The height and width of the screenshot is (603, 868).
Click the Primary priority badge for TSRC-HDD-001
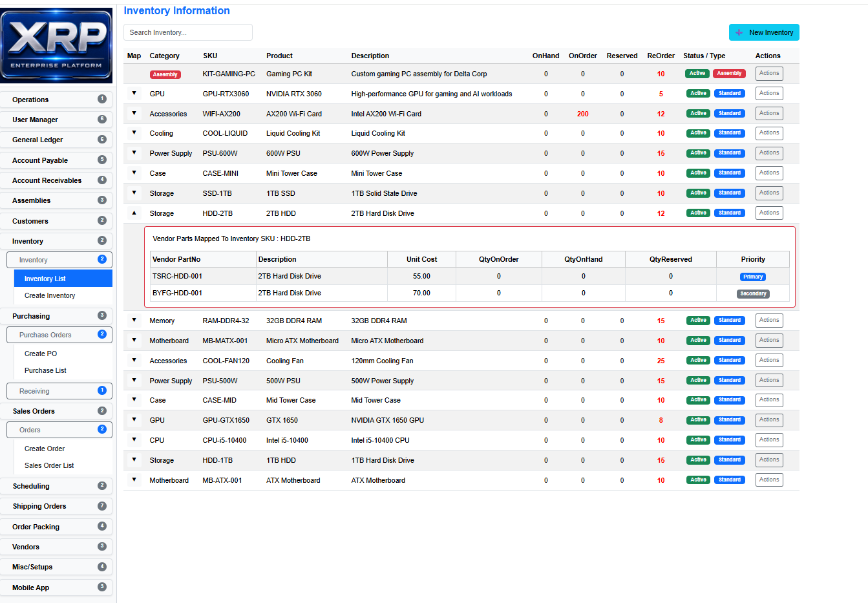[753, 277]
